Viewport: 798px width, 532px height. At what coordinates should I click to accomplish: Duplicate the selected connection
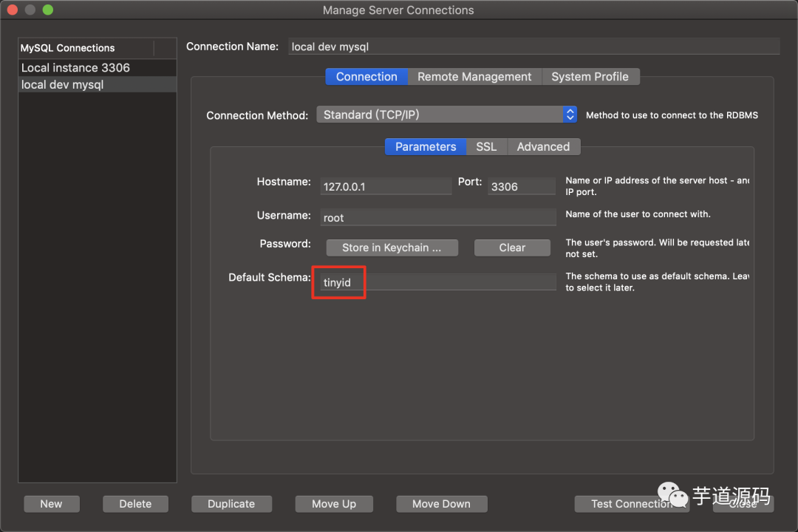(231, 504)
